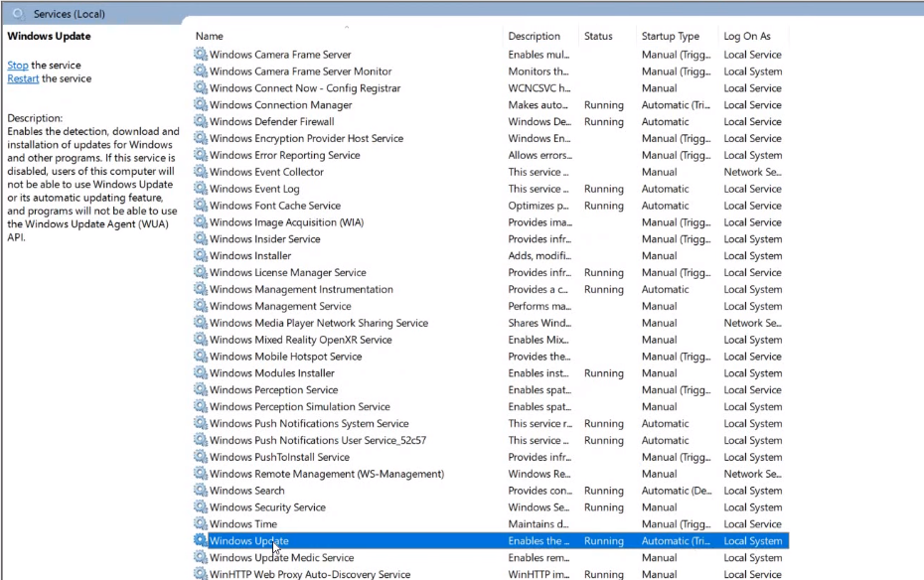
Task: Click the Maintains d... description of Windows Time
Action: click(539, 524)
